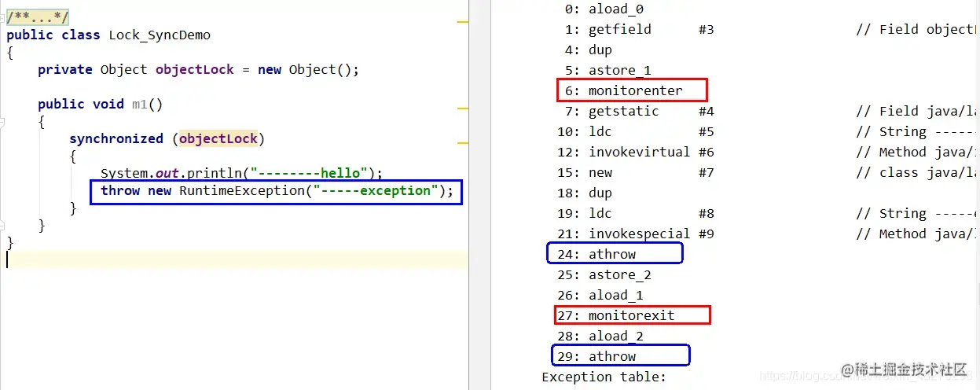Viewport: 980px width, 390px height.
Task: Click the "-----exception" string literal
Action: tap(376, 191)
